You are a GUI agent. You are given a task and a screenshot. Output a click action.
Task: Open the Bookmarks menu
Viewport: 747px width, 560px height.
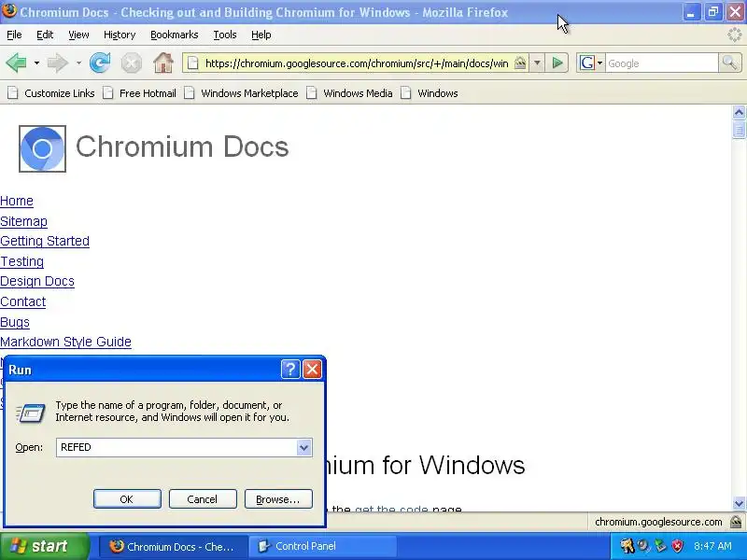175,35
